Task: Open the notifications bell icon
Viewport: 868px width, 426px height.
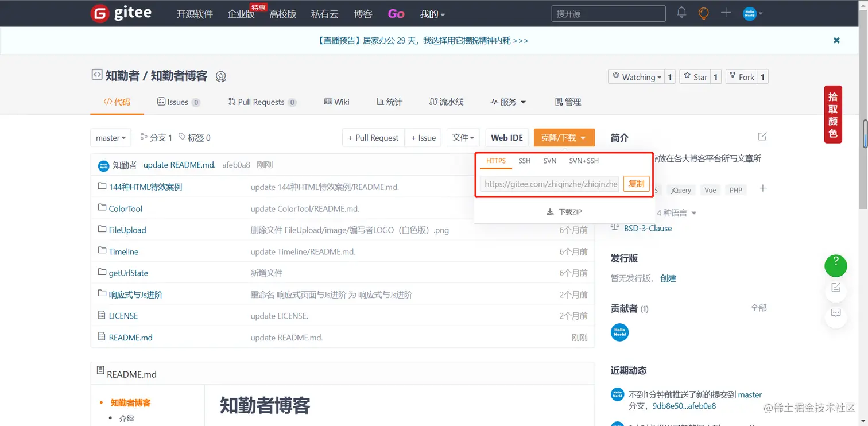Action: 681,13
